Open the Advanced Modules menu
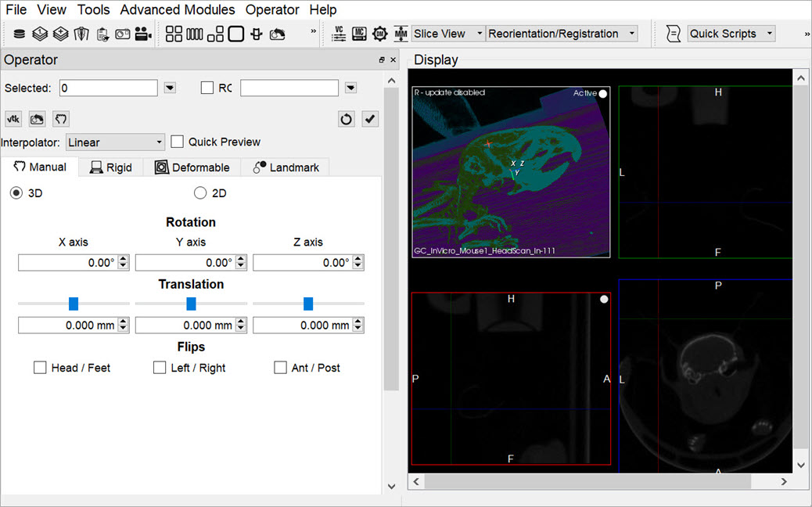This screenshot has height=507, width=812. coord(178,9)
